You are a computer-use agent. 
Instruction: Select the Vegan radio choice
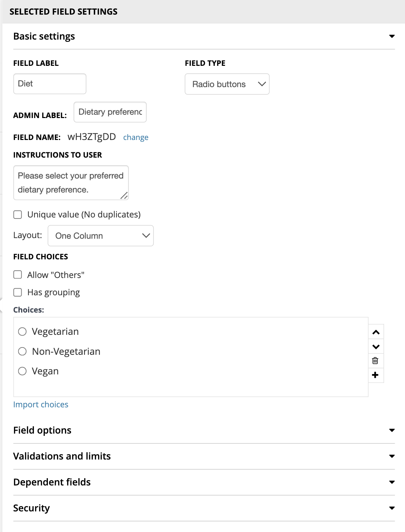(x=22, y=371)
